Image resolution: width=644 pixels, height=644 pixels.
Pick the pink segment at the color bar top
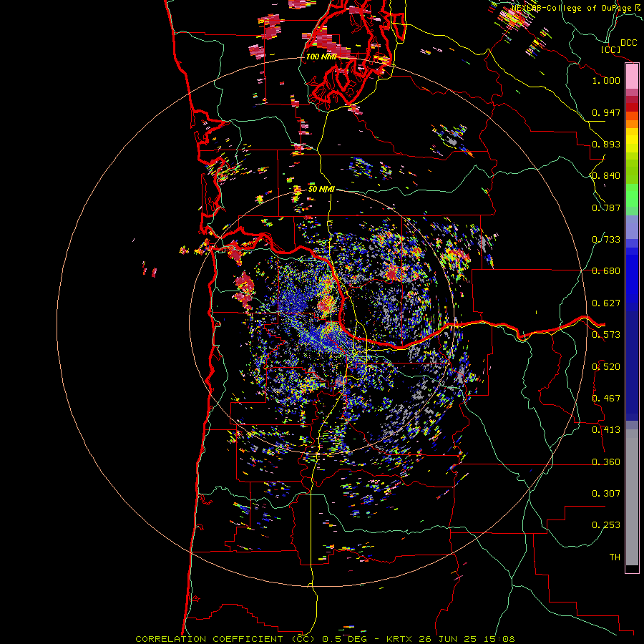coord(632,77)
